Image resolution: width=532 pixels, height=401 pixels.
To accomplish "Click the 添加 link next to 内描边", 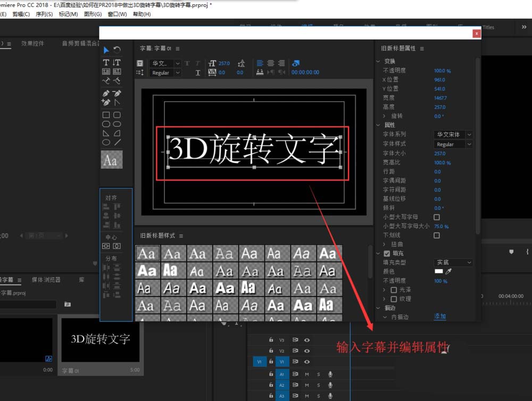I will tap(440, 315).
